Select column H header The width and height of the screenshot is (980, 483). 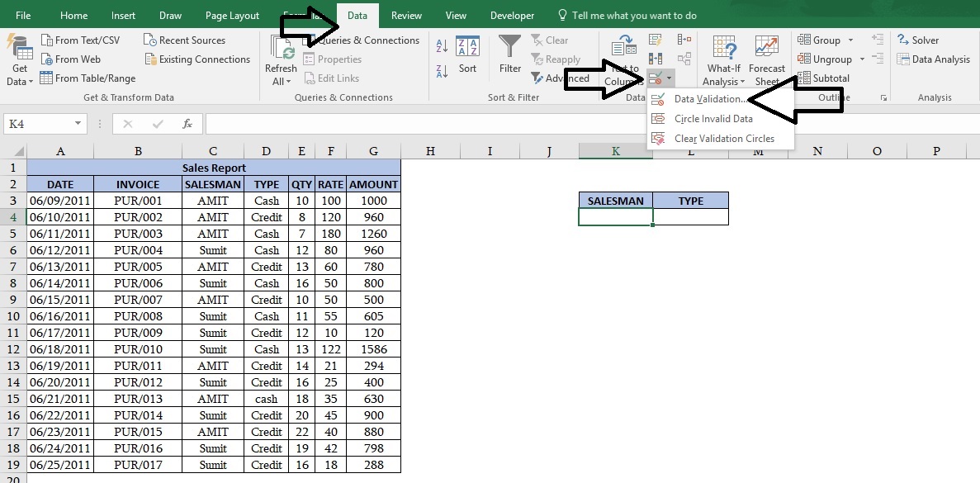(x=430, y=150)
